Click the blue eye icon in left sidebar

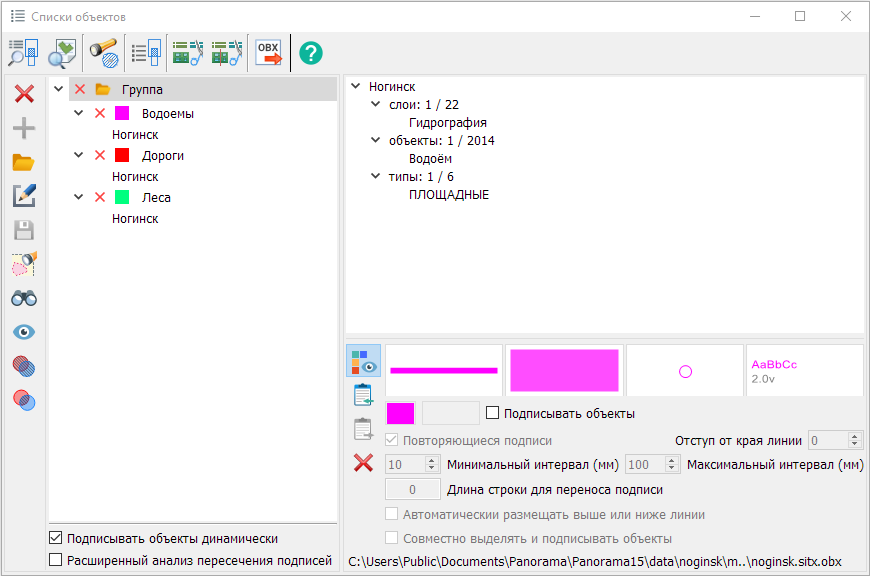coord(24,332)
